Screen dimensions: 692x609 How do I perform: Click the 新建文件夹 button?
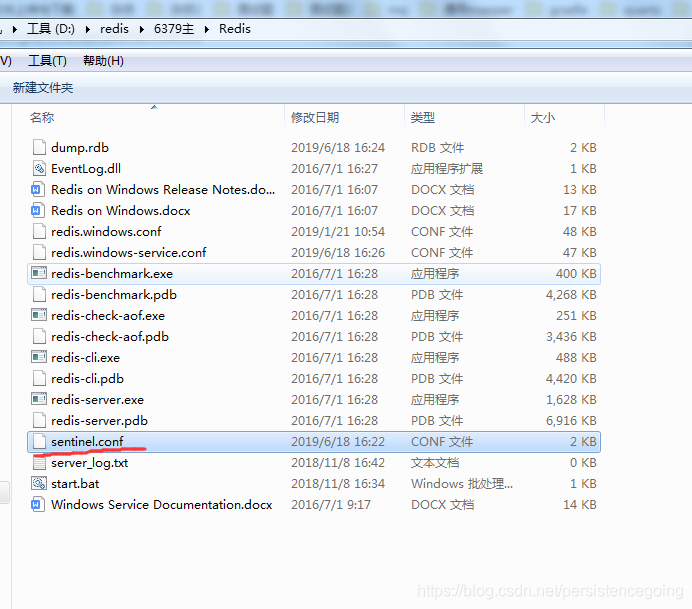point(43,87)
